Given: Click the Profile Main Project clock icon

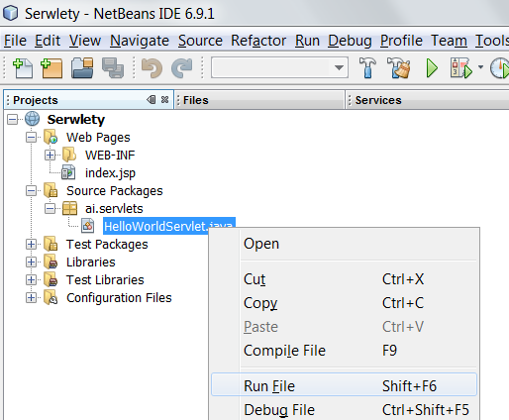Looking at the screenshot, I should pyautogui.click(x=499, y=68).
